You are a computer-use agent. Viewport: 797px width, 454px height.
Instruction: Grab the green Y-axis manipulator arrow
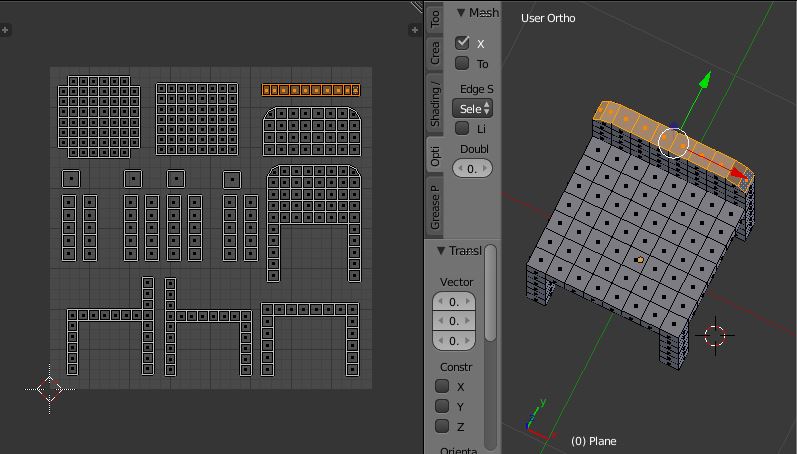(705, 80)
